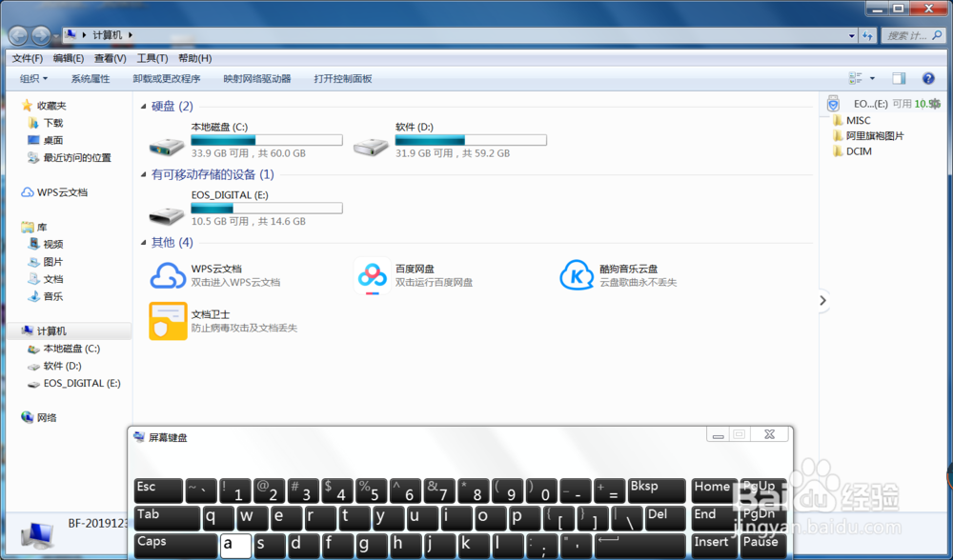Image resolution: width=953 pixels, height=560 pixels.
Task: Toggle the Insert key on screen keyboard
Action: point(714,546)
